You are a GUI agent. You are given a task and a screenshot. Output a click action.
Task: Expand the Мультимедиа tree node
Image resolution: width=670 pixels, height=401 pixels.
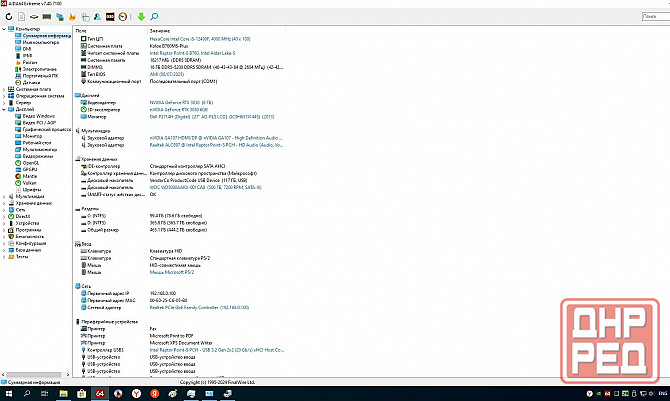(x=5, y=197)
